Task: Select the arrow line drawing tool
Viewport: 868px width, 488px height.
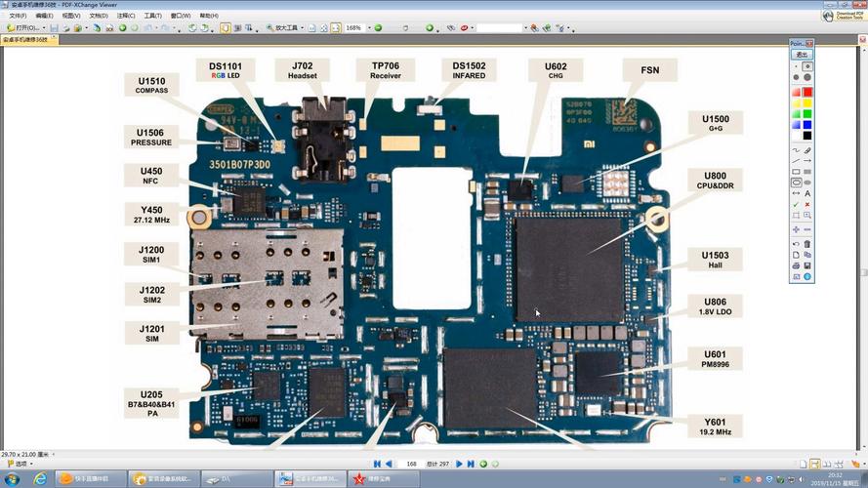Action: click(807, 161)
